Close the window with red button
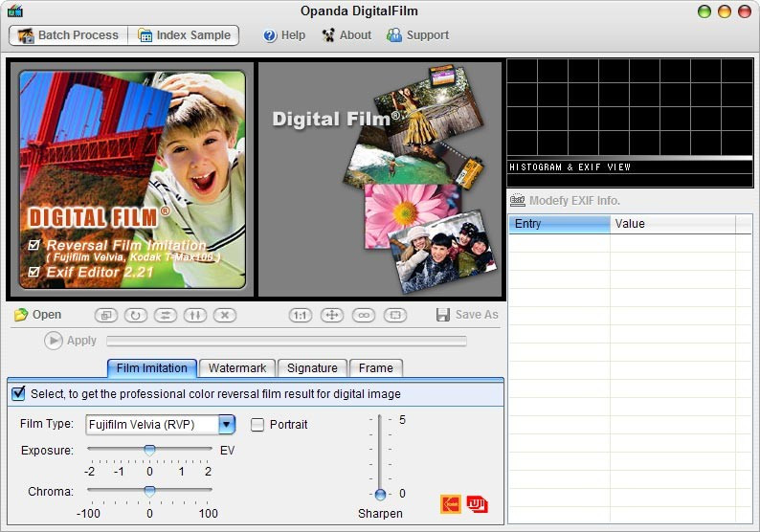Screen dimensions: 760x532 point(745,11)
